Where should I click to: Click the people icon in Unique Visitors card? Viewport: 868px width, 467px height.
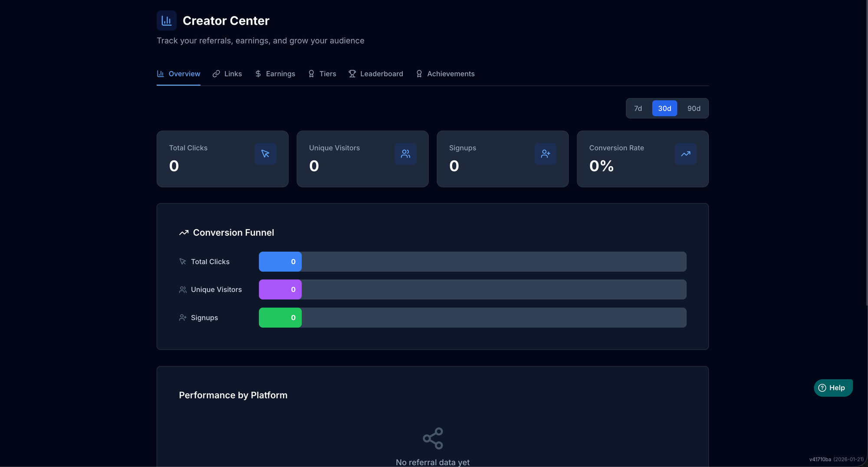coord(405,154)
